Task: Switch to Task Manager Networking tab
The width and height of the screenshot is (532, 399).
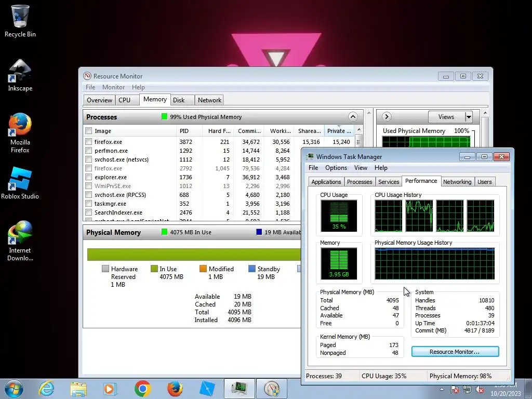Action: (457, 182)
